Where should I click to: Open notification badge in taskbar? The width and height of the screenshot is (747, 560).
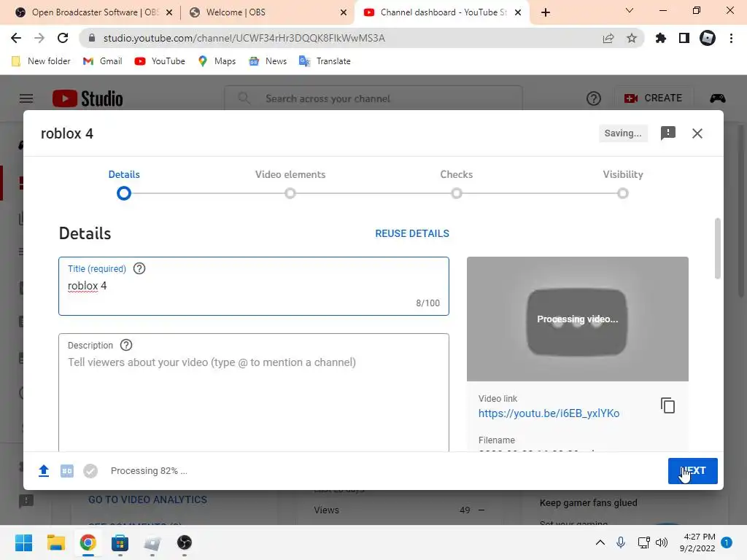(727, 542)
